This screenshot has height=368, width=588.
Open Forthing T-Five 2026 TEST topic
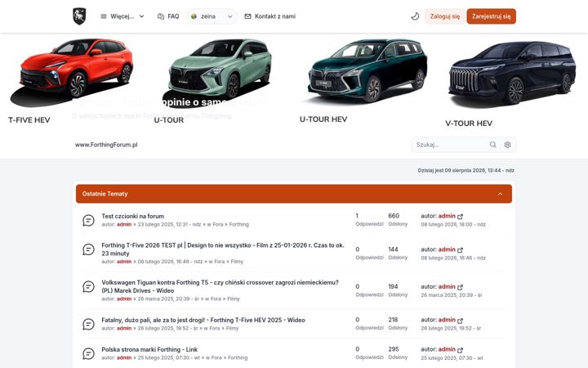click(223, 249)
